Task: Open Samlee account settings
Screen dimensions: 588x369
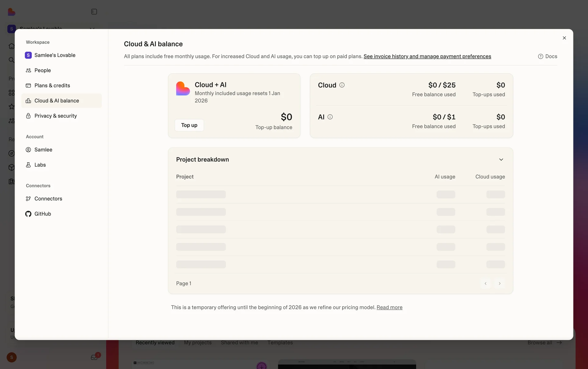Action: [43, 150]
